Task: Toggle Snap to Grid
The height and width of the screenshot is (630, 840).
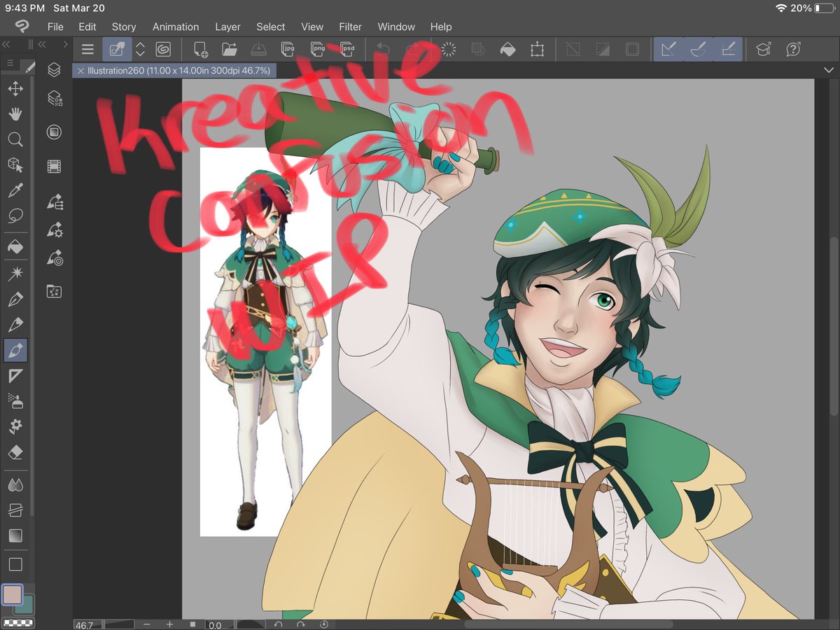Action: point(728,49)
